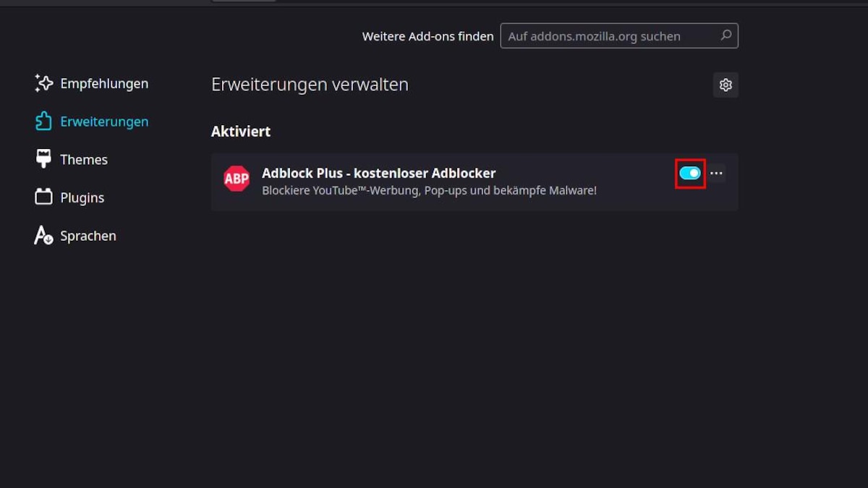Open the three-dot menu for Adblock Plus
The width and height of the screenshot is (868, 488).
coord(716,174)
